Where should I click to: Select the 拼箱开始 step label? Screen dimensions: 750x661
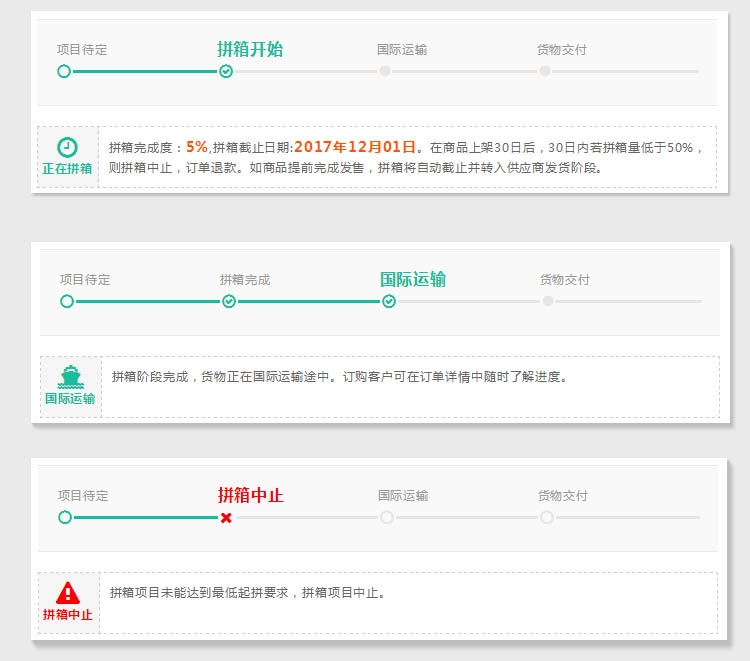coord(250,49)
